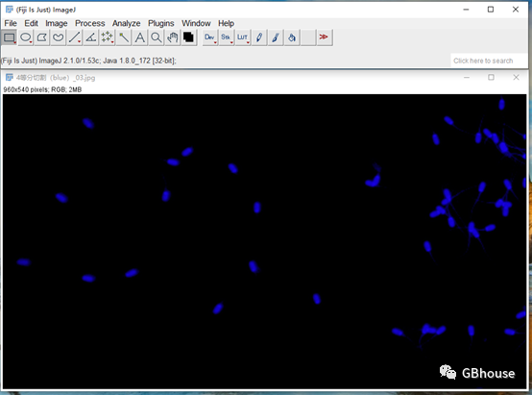
Task: Open the Process menu
Action: [x=90, y=23]
